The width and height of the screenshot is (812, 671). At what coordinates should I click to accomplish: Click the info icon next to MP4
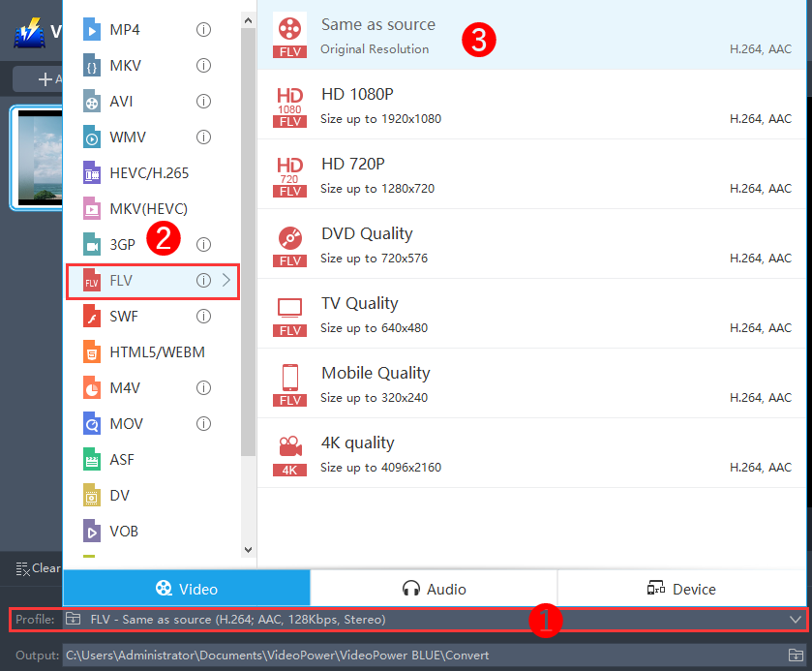[203, 30]
